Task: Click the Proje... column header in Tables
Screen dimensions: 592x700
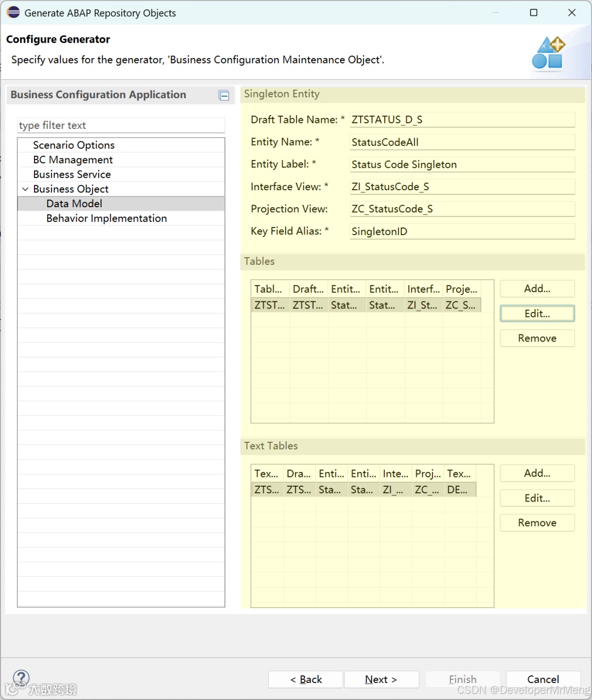Action: tap(462, 289)
